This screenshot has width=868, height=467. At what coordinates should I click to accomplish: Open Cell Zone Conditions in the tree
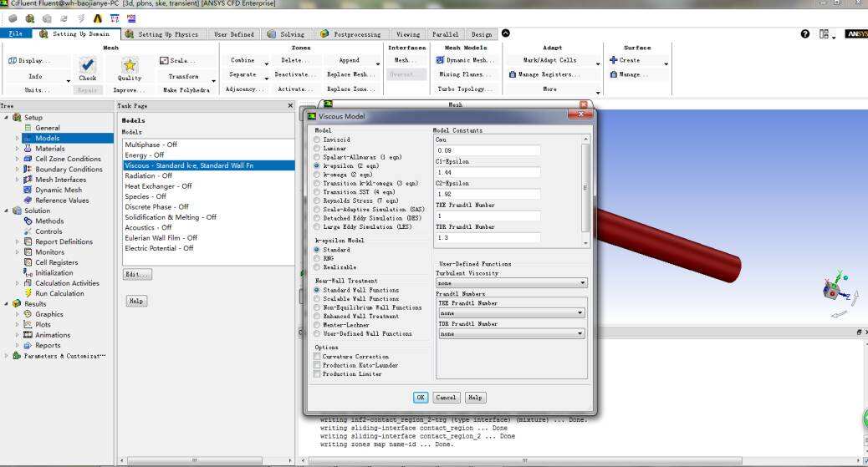68,159
